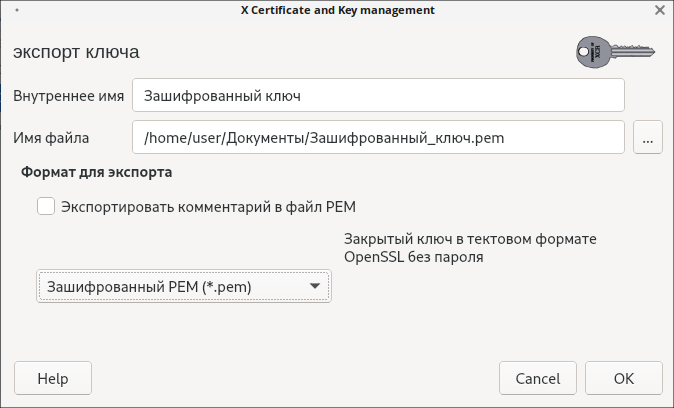
Task: Focus the file name path field
Action: click(x=378, y=138)
